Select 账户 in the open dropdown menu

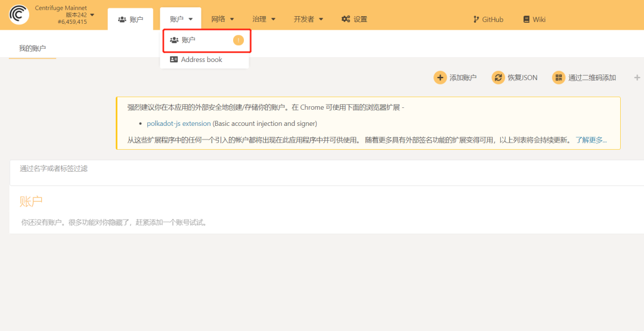point(189,40)
